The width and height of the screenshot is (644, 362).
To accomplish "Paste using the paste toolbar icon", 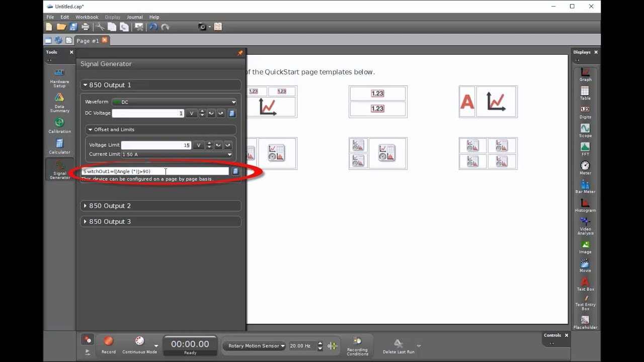I will (124, 27).
